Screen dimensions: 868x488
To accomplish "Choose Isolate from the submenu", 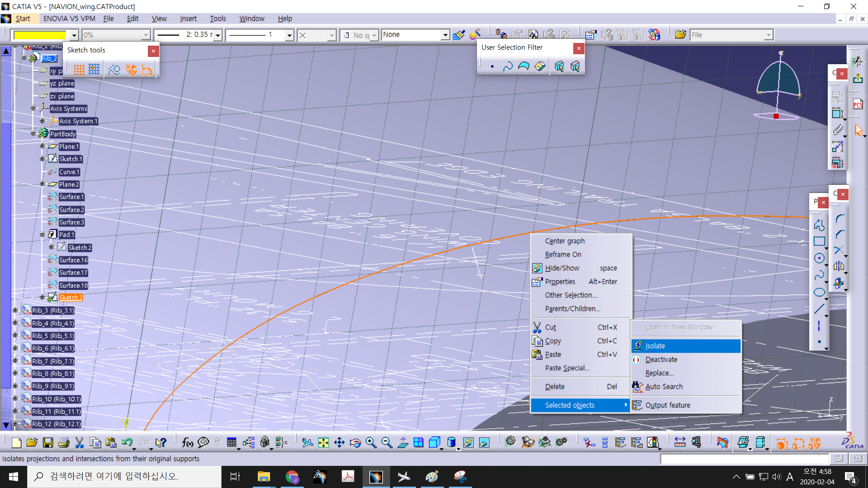I will 655,346.
